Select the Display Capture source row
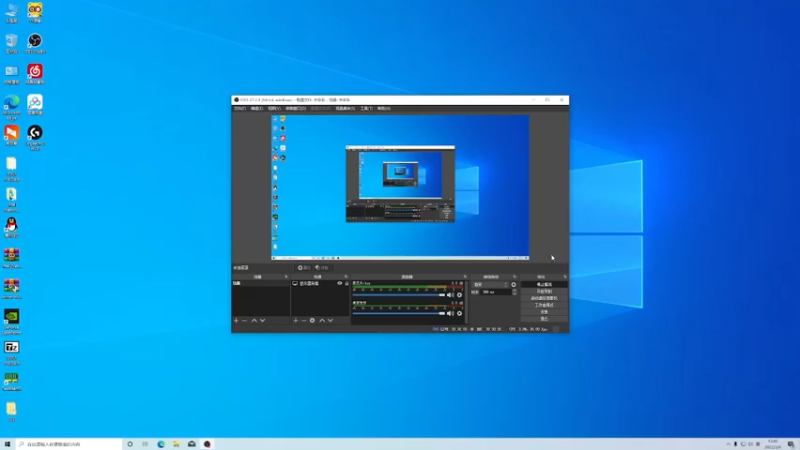 pos(320,283)
